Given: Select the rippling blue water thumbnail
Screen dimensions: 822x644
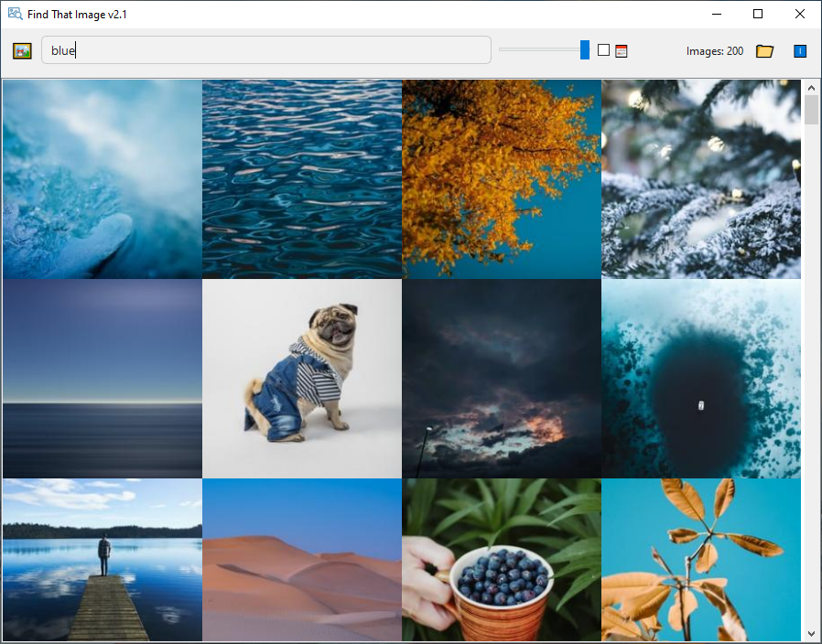Looking at the screenshot, I should [302, 179].
